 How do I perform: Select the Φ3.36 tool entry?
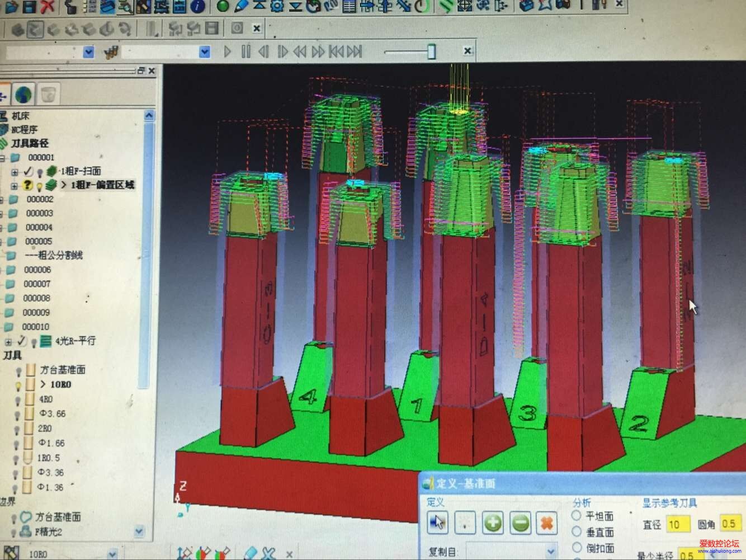pyautogui.click(x=50, y=473)
